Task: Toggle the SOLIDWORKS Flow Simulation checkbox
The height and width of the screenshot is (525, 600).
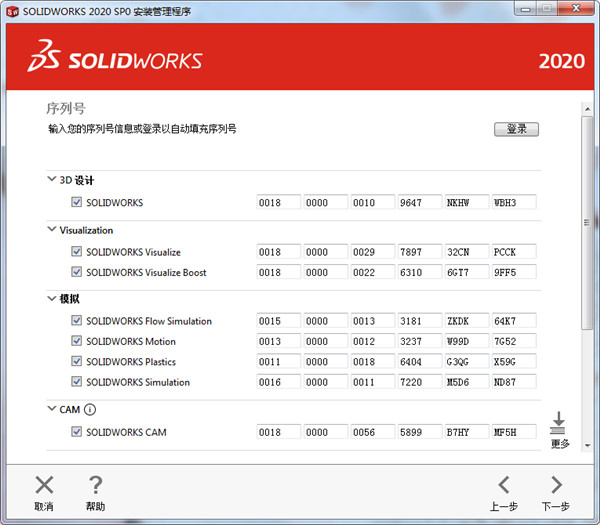Action: tap(77, 321)
